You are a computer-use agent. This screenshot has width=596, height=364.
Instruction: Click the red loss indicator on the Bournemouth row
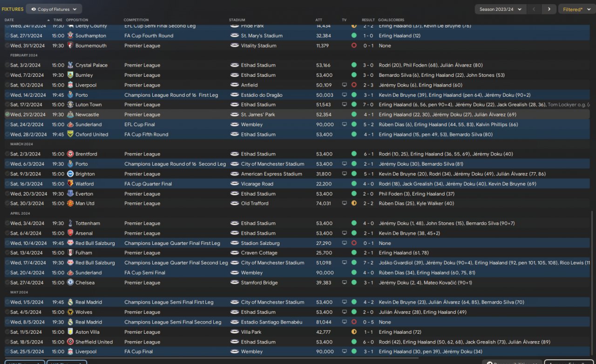(354, 46)
